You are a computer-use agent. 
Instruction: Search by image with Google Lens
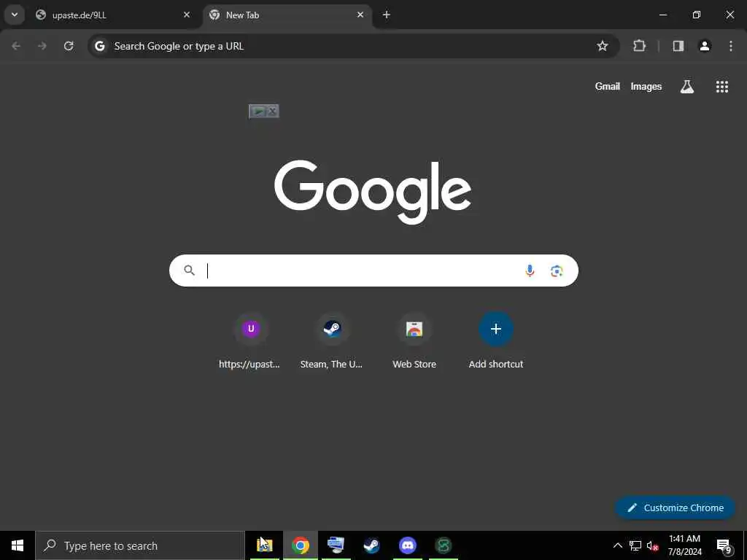coord(557,271)
